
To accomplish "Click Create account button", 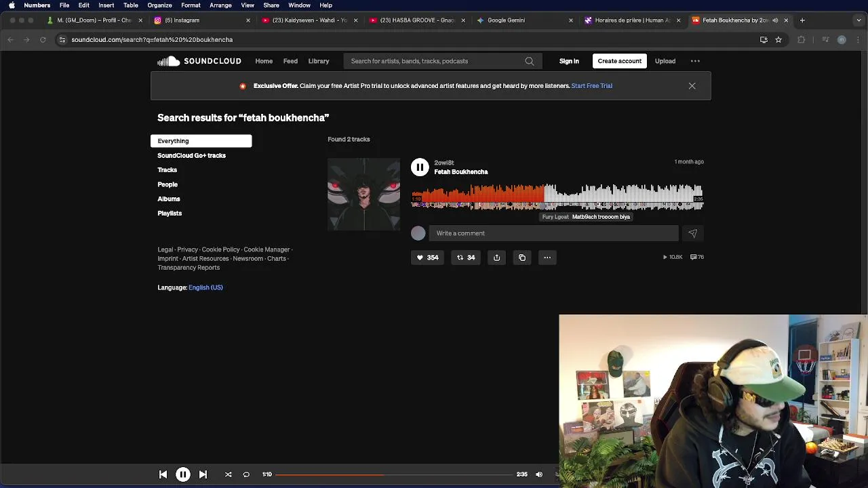I will click(x=619, y=61).
